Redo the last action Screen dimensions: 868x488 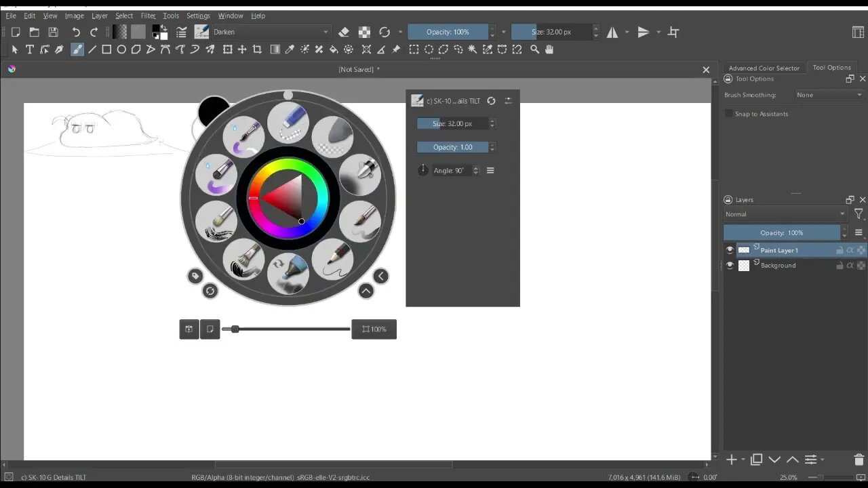(94, 32)
